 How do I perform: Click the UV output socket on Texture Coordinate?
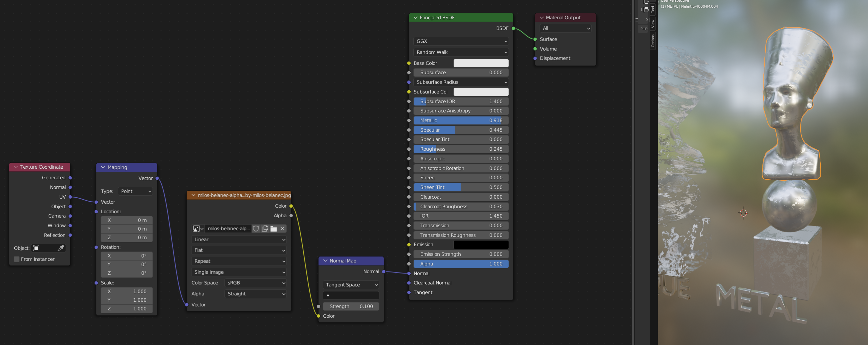[70, 197]
